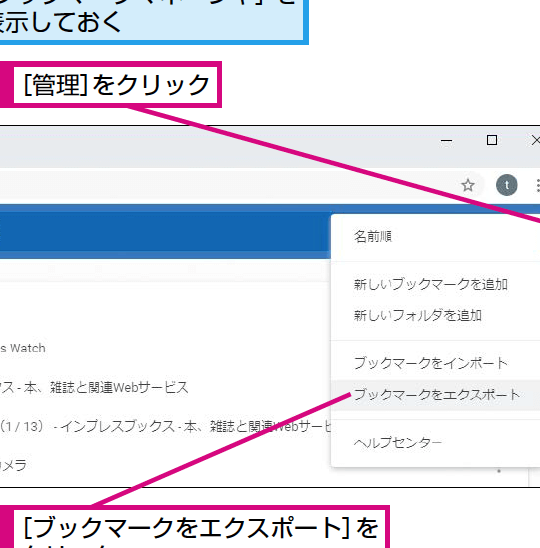Maximize the Chrome window

click(492, 140)
